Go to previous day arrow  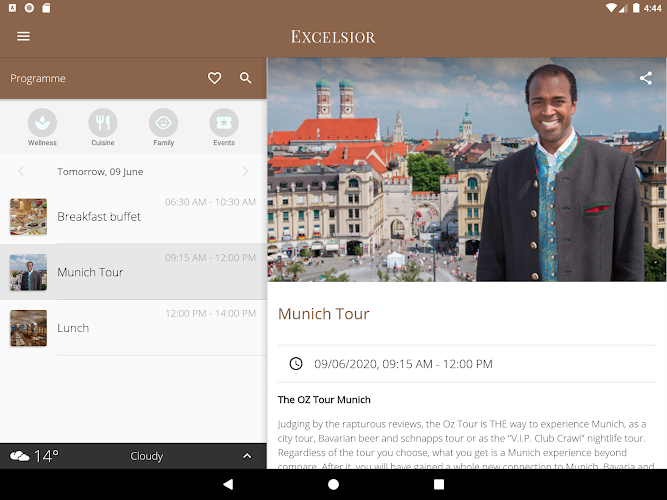(21, 171)
